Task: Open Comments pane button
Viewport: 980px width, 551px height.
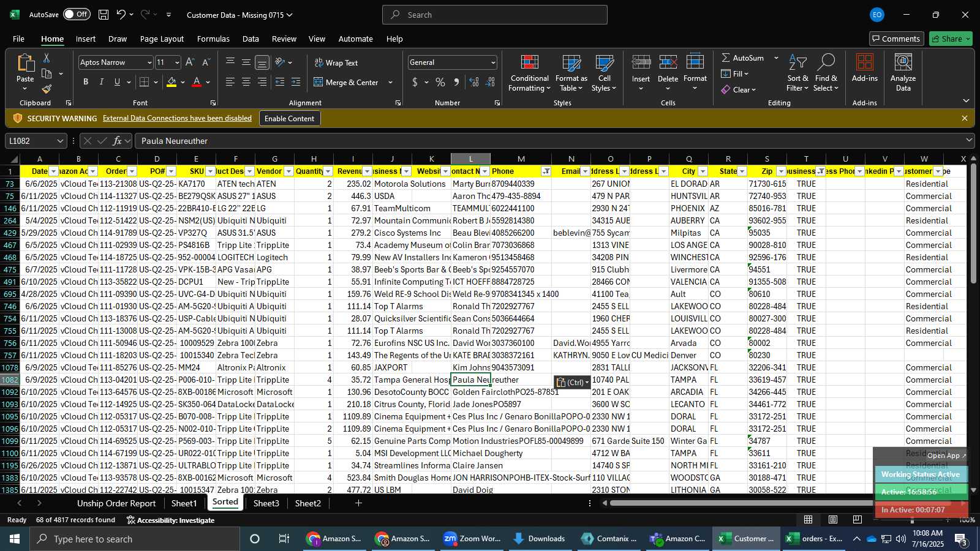Action: [895, 39]
